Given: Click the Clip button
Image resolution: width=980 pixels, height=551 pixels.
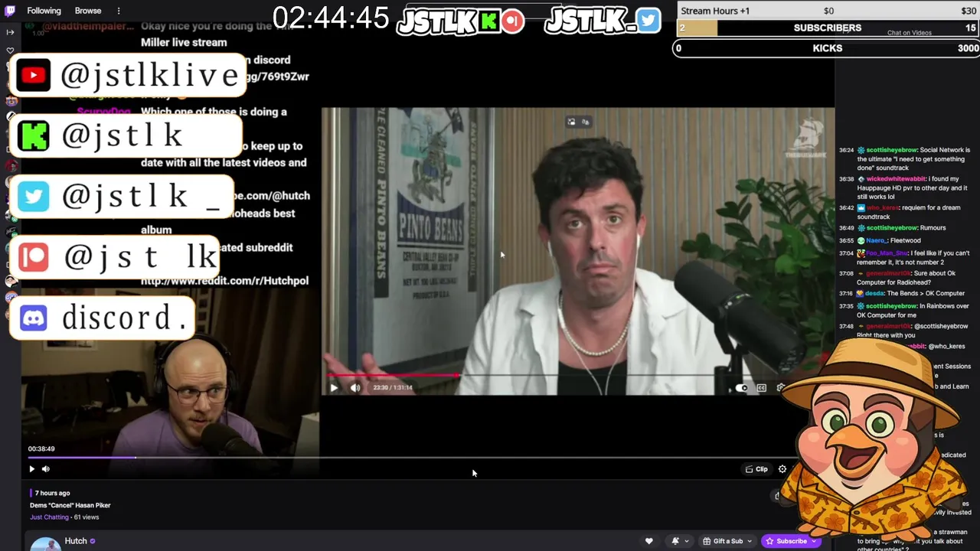Looking at the screenshot, I should [x=756, y=469].
